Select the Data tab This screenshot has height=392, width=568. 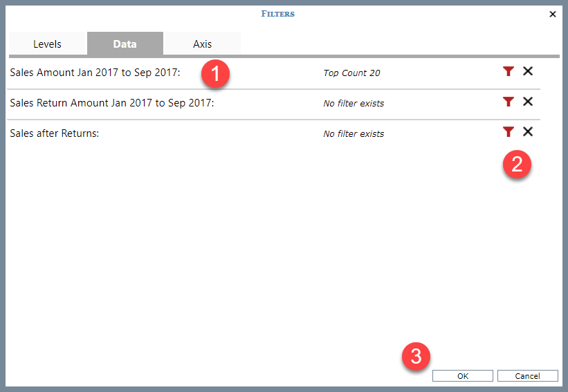point(125,44)
